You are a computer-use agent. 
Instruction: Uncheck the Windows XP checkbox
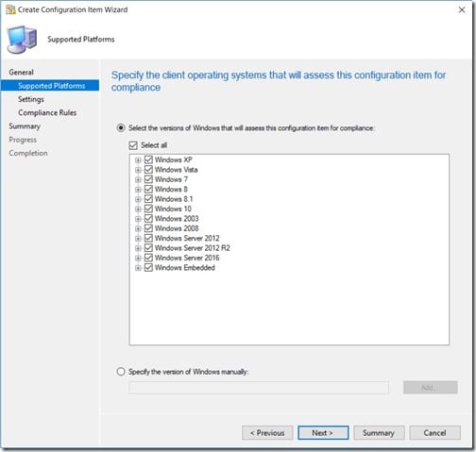[x=148, y=159]
